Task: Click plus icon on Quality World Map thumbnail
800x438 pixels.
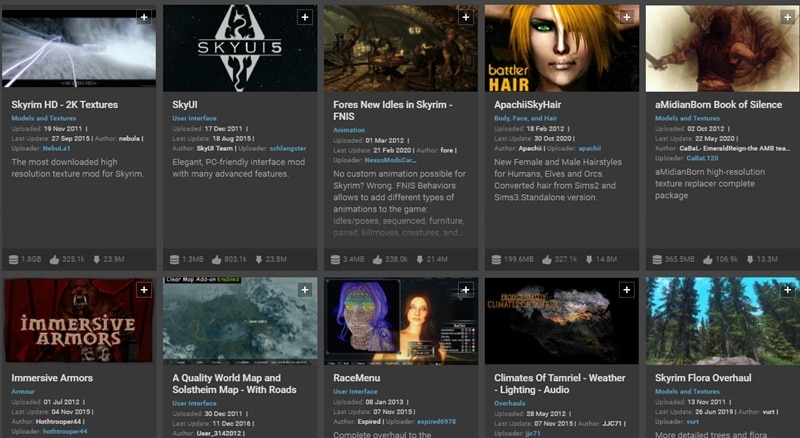Action: (x=305, y=290)
